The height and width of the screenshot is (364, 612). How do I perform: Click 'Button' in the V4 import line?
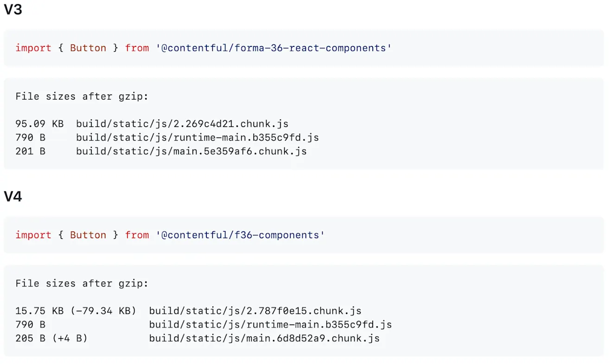point(88,235)
